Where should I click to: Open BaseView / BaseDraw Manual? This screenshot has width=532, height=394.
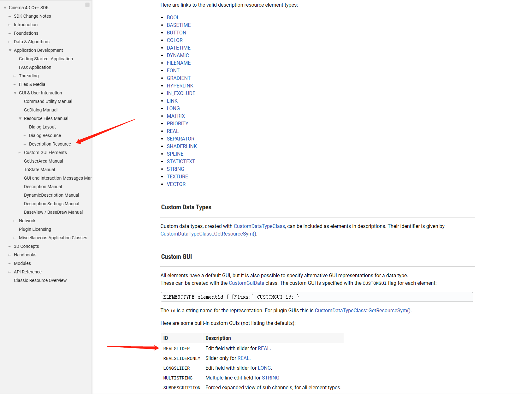click(53, 212)
